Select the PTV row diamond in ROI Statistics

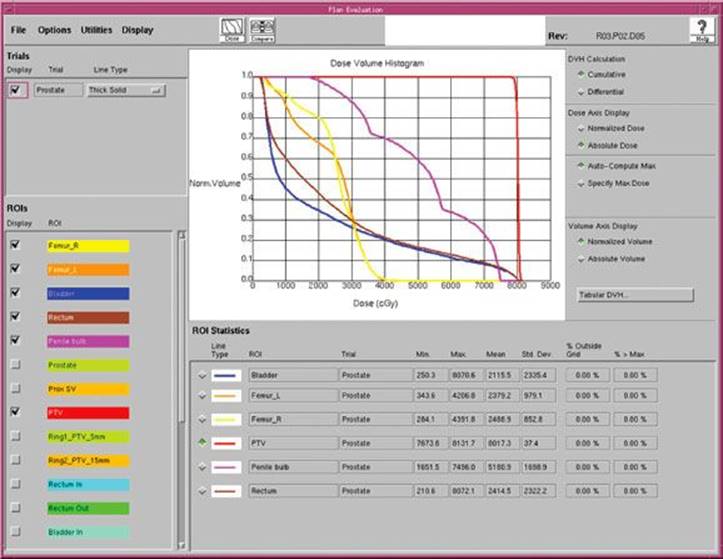[202, 443]
